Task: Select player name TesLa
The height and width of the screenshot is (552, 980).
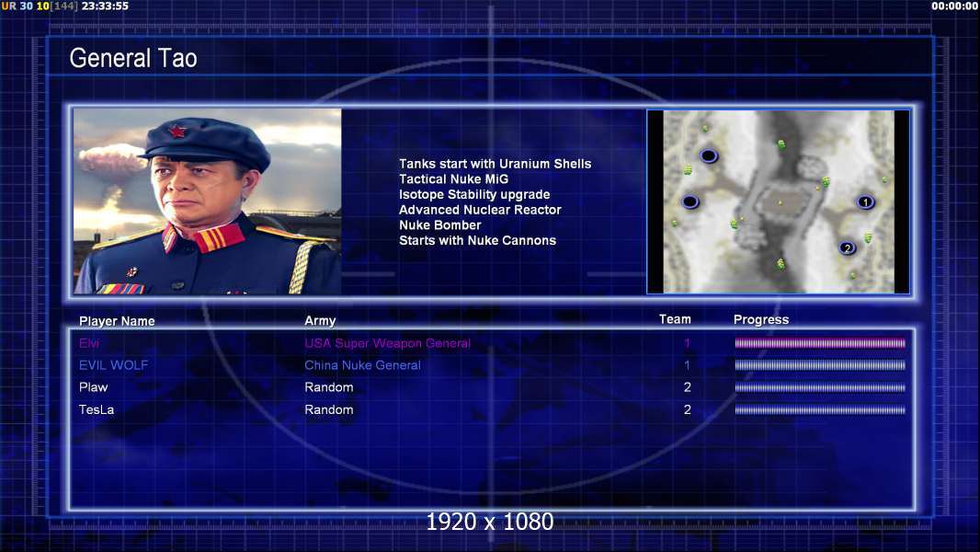Action: [x=97, y=410]
